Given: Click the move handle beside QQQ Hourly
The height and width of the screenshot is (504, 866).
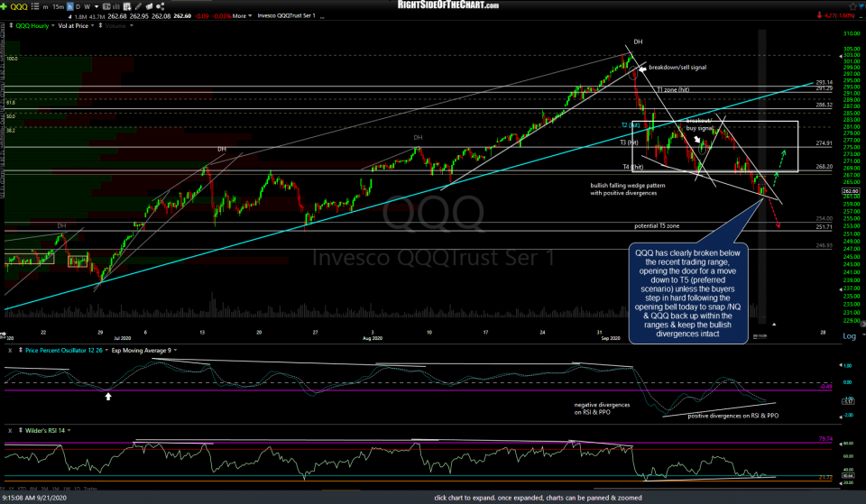Looking at the screenshot, I should tap(11, 25).
